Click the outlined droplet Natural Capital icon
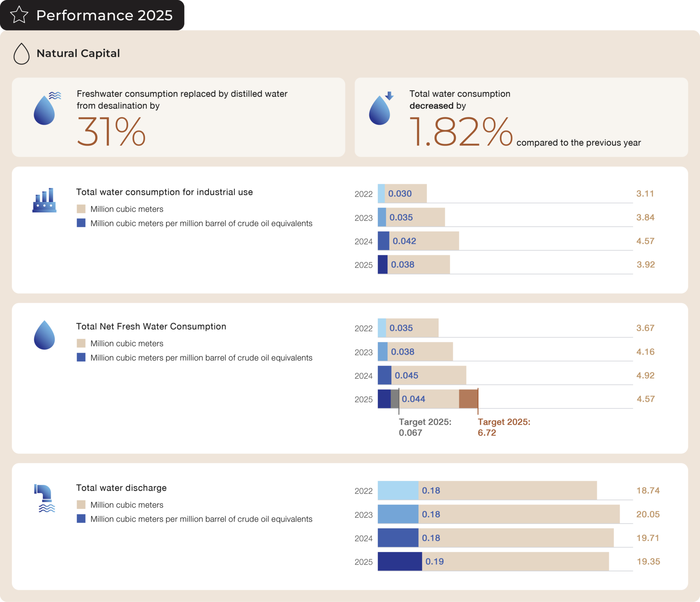Screen dimensions: 700x602 click(22, 54)
